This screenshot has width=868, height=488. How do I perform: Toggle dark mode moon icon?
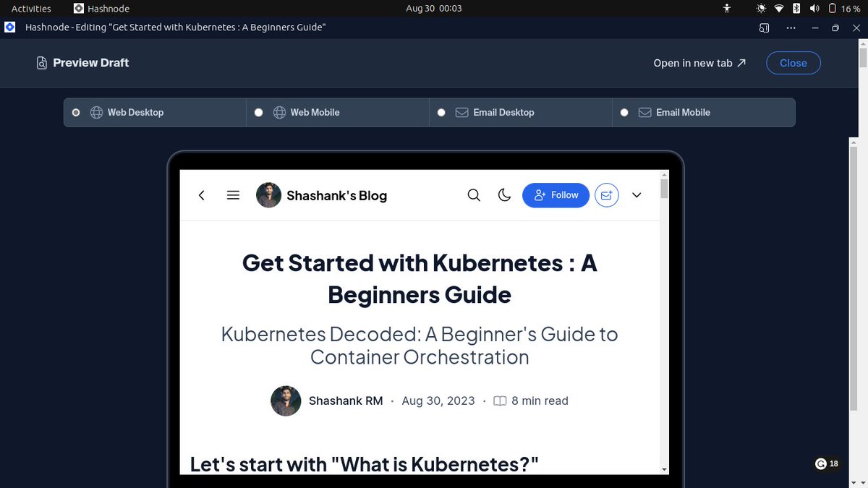(x=505, y=195)
